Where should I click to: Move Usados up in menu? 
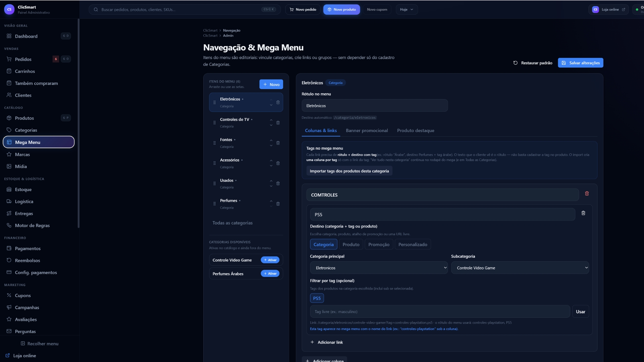(x=271, y=181)
